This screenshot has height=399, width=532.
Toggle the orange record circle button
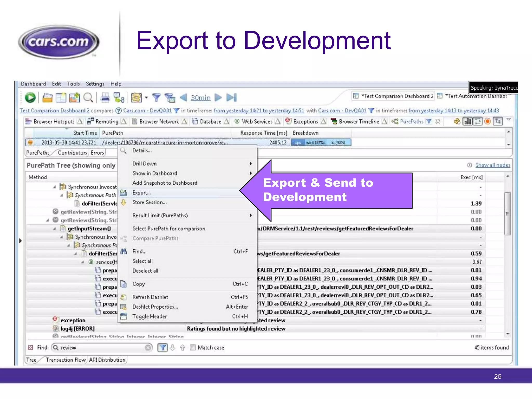[x=488, y=121]
